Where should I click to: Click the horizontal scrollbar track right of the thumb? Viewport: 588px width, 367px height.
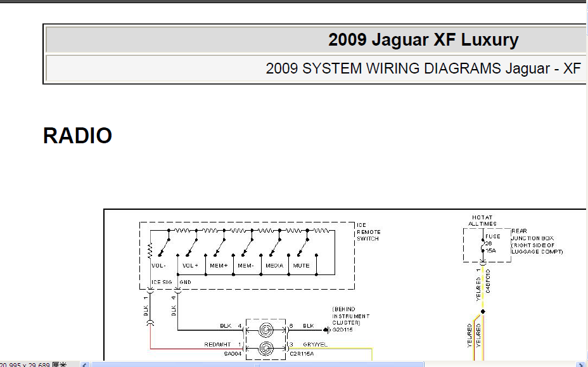tap(499, 364)
